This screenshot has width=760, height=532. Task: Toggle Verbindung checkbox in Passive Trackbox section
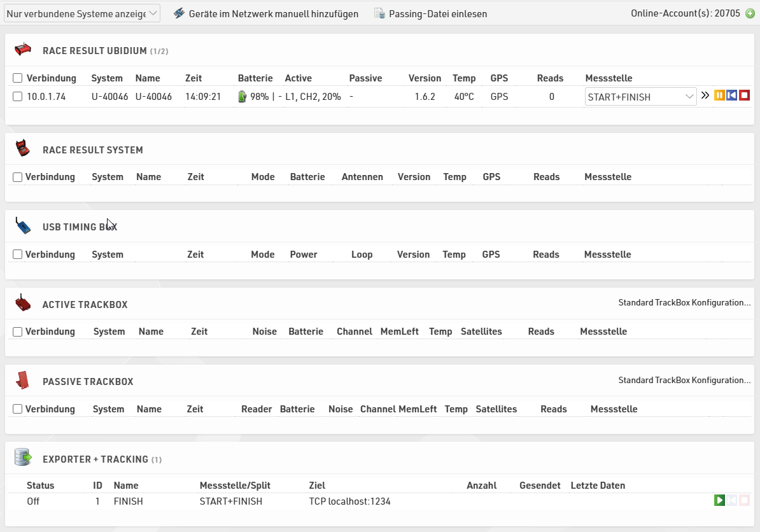18,409
